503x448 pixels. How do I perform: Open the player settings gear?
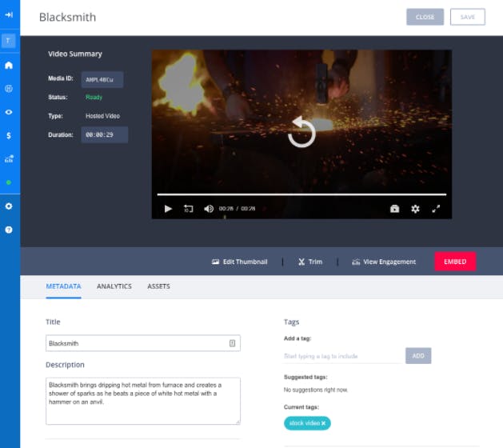click(415, 209)
